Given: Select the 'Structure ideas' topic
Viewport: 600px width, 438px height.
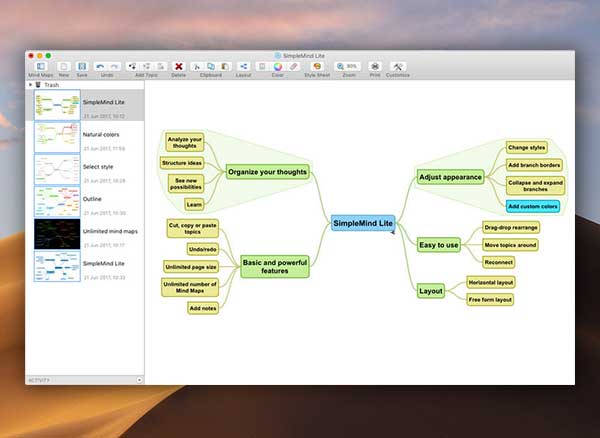Looking at the screenshot, I should coord(182,163).
